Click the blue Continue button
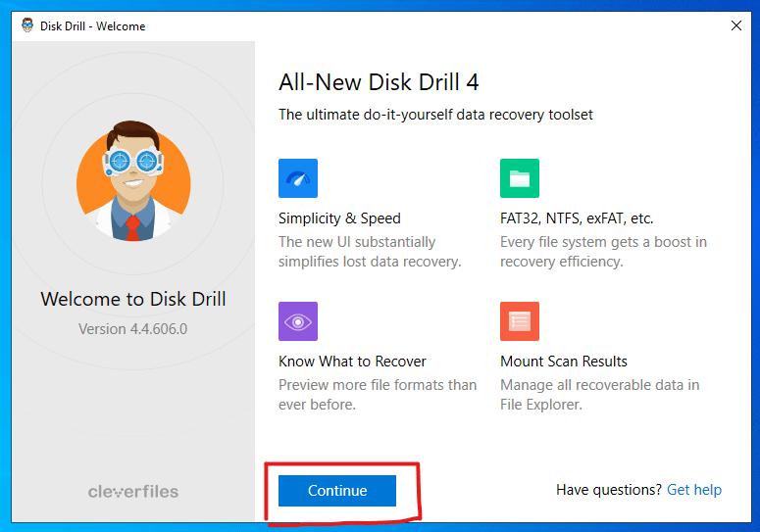760x532 pixels. [337, 491]
